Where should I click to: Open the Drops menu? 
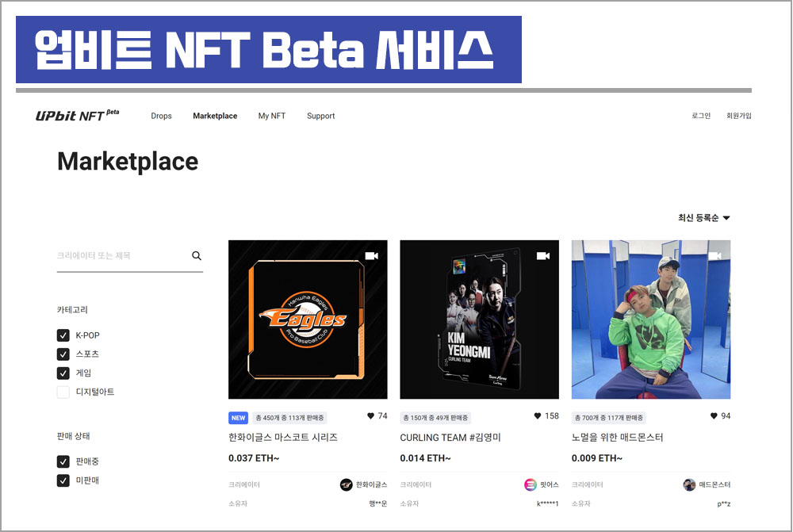tap(161, 116)
